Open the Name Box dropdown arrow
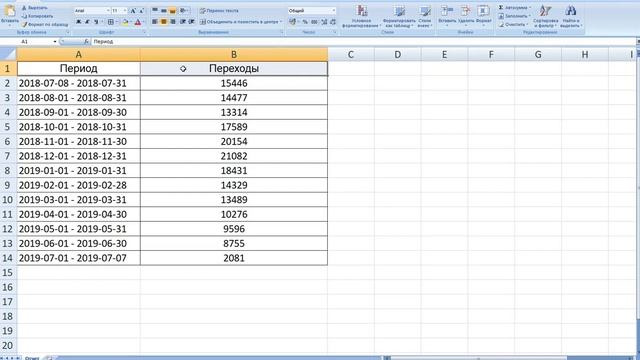Image resolution: width=640 pixels, height=360 pixels. click(55, 42)
